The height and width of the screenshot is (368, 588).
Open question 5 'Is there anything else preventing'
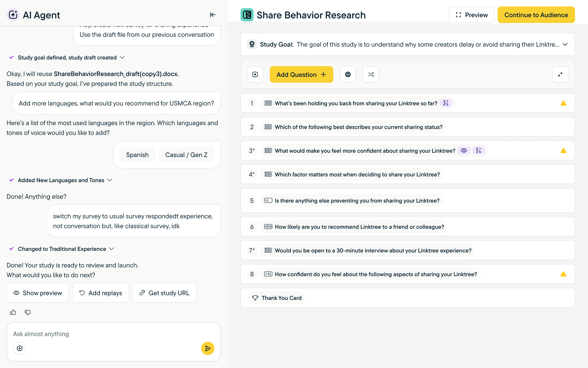coord(408,201)
